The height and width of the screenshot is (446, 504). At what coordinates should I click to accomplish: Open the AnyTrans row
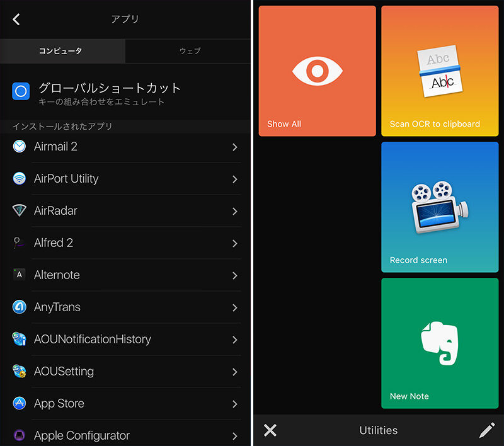click(x=125, y=307)
